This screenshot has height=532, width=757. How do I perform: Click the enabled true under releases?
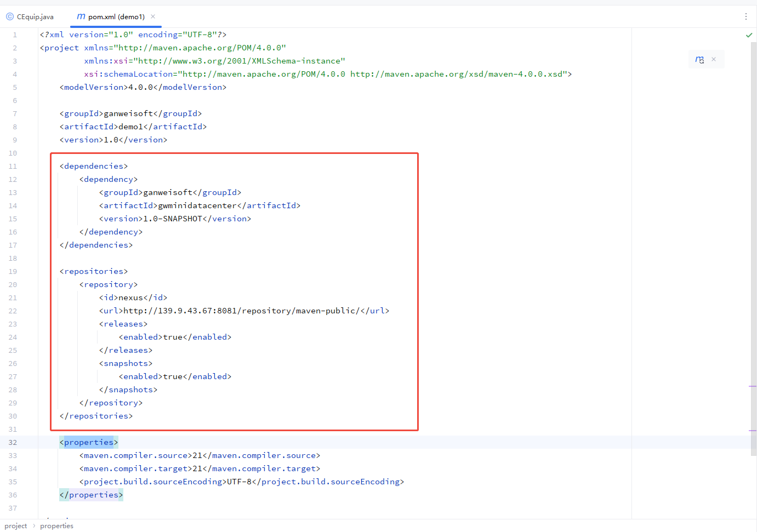175,337
